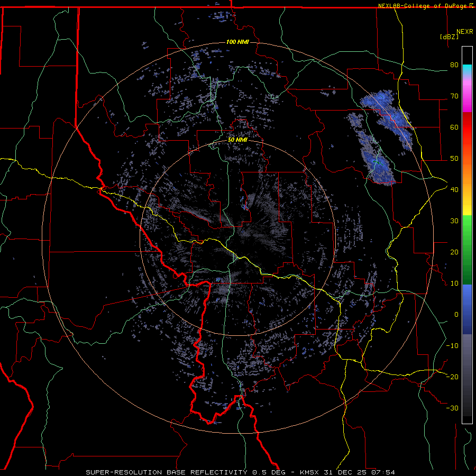Click the 40 value on the dBZ scale
Viewport: 476px width, 476px height.
[x=454, y=189]
